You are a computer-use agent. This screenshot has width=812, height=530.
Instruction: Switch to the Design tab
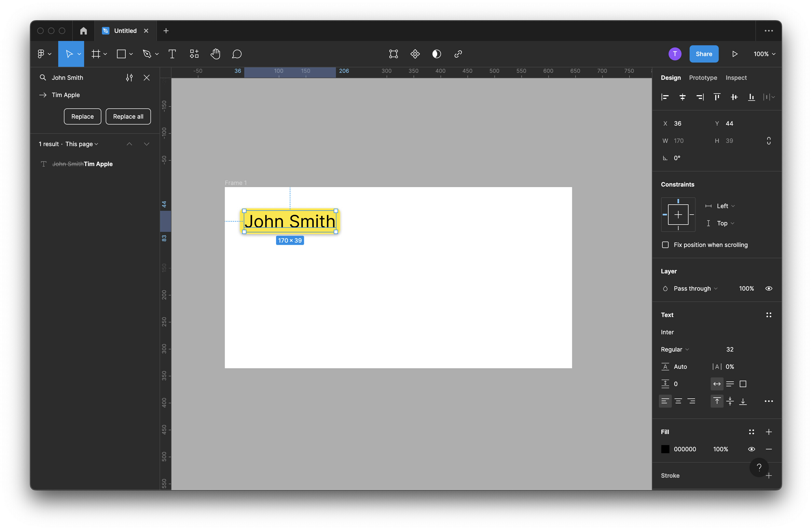[670, 78]
